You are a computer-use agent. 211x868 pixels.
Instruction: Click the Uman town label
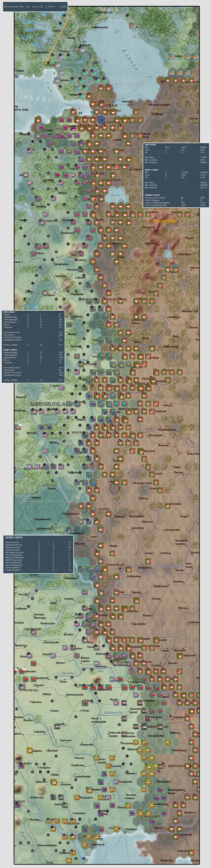(x=85, y=710)
